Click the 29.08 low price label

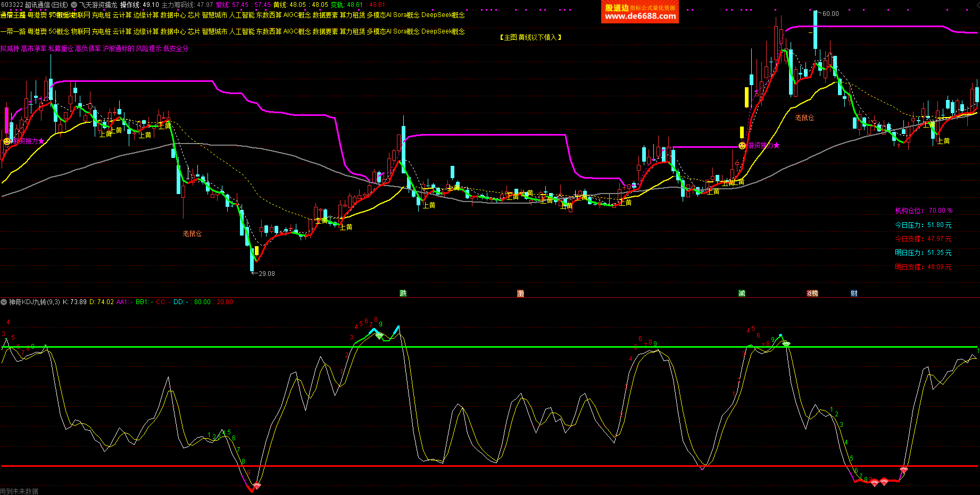[x=266, y=274]
